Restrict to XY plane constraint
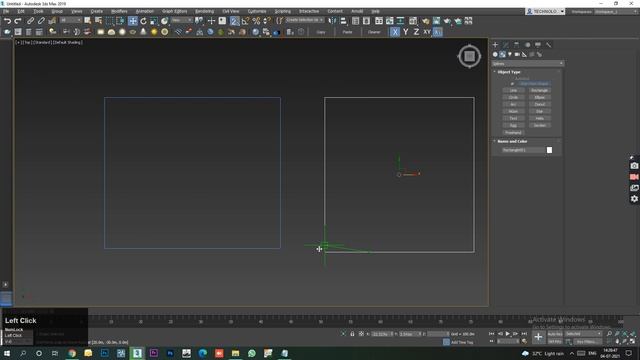The height and width of the screenshot is (360, 640). coord(427,32)
